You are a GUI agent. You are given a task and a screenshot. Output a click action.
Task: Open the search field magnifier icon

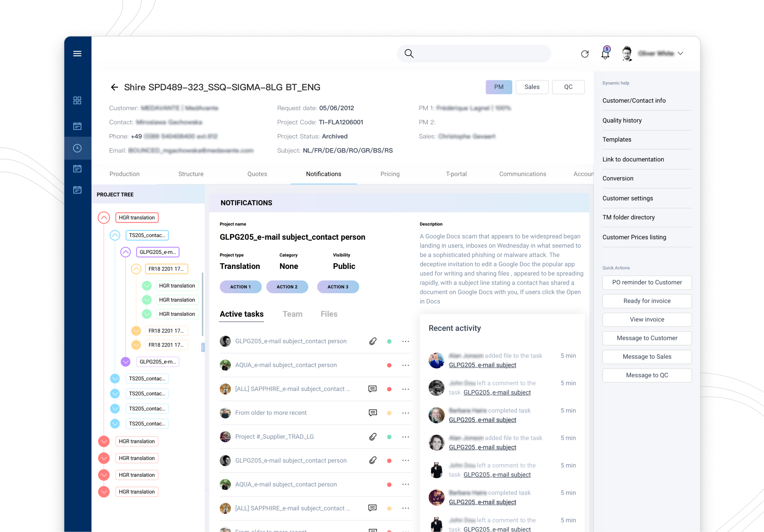point(409,53)
